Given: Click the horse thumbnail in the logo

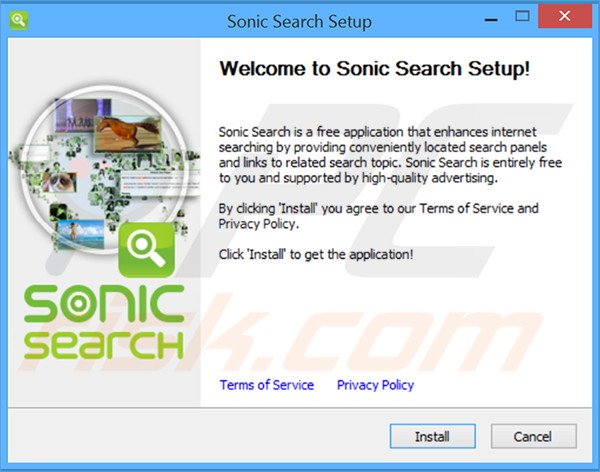Looking at the screenshot, I should click(x=127, y=134).
